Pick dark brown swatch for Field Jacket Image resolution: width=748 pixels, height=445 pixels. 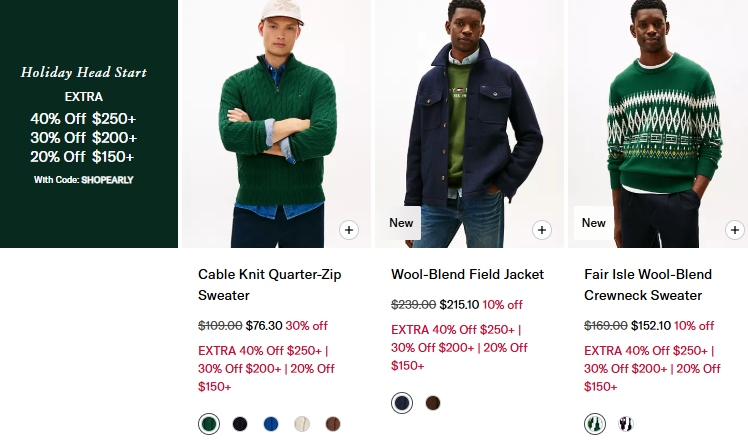click(433, 403)
